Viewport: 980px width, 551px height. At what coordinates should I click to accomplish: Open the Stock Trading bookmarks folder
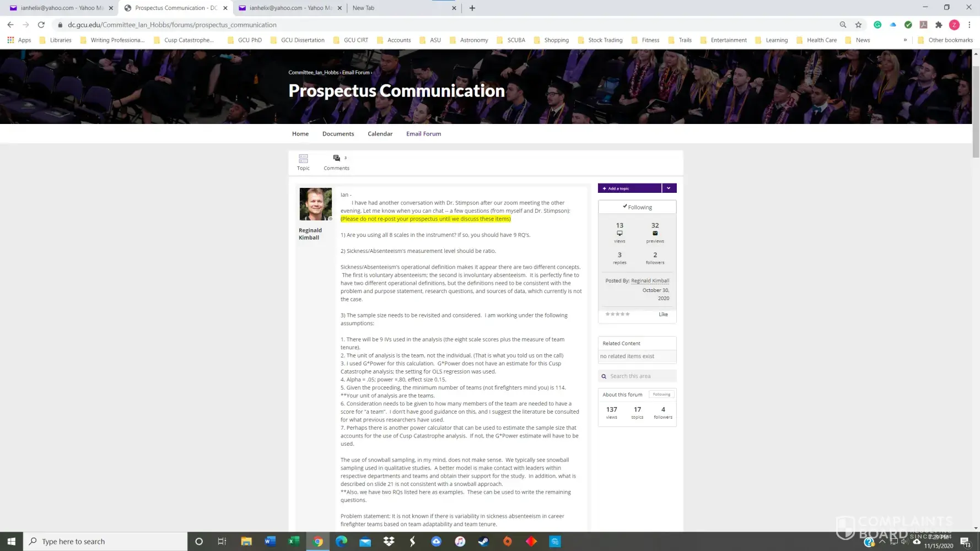(x=600, y=40)
